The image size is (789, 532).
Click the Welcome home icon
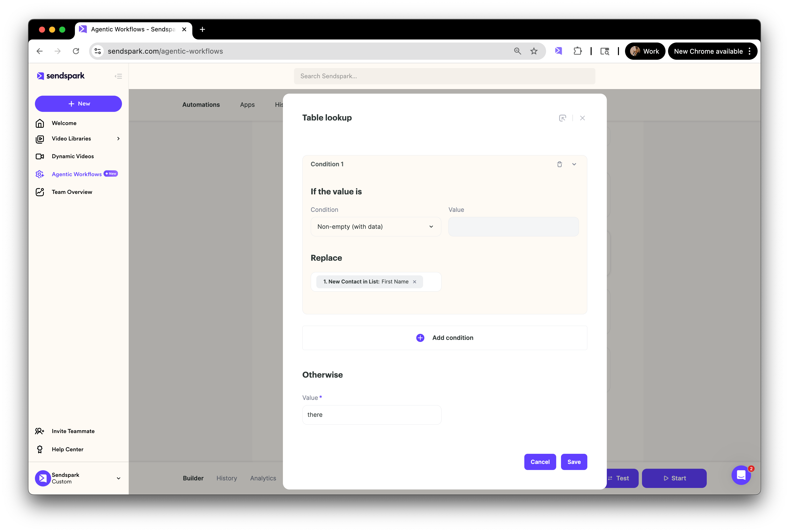tap(40, 123)
